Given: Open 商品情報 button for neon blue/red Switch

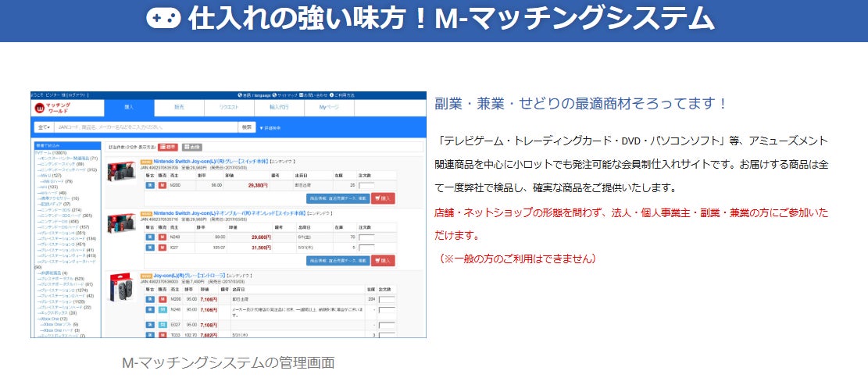Looking at the screenshot, I should tap(338, 261).
